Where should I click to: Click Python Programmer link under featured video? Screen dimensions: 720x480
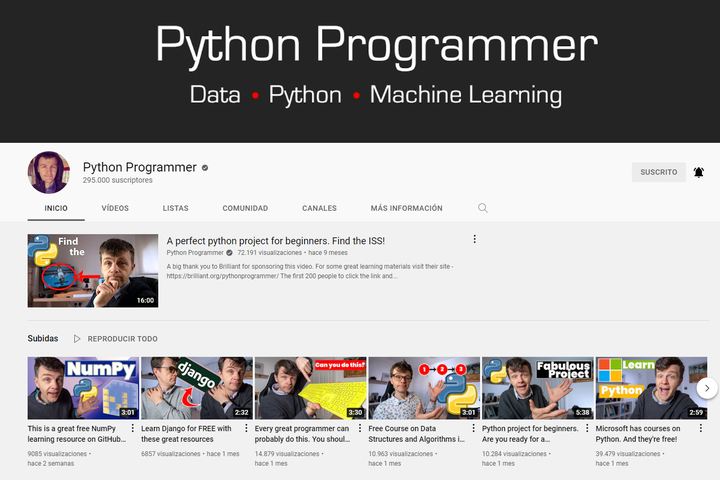pyautogui.click(x=195, y=253)
